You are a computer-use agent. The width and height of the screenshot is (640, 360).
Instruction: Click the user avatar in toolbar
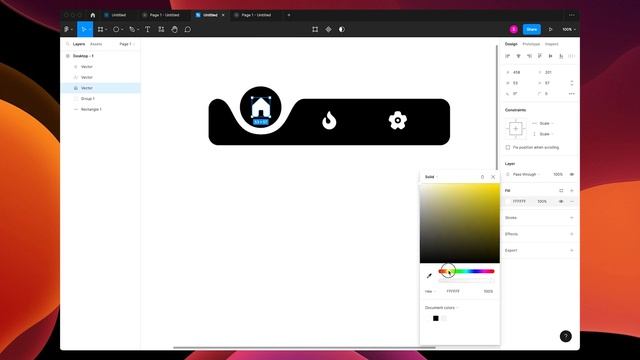pos(513,29)
